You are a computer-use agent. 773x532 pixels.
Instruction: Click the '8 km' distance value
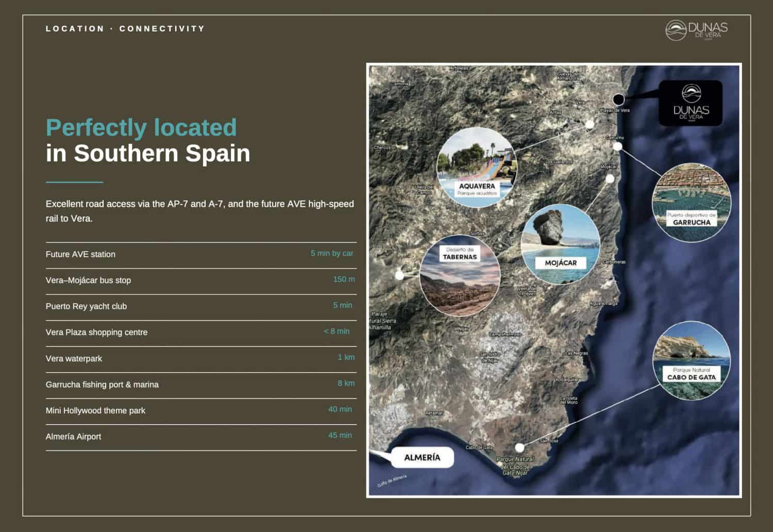pos(346,383)
